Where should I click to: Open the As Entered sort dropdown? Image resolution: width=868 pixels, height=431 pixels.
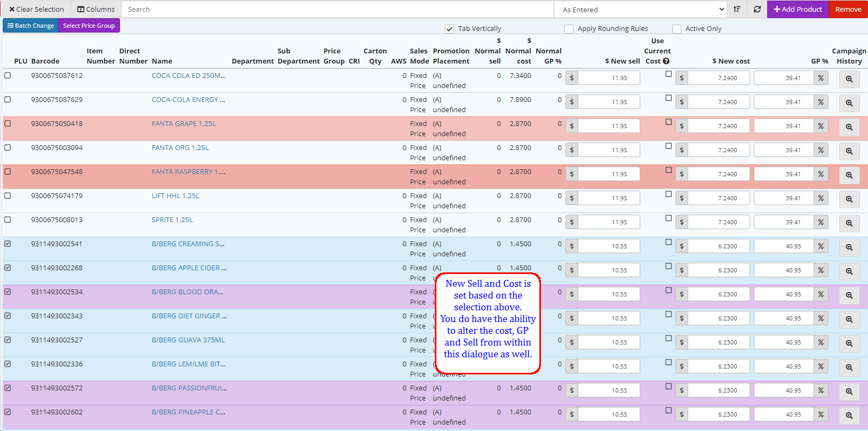click(x=641, y=10)
